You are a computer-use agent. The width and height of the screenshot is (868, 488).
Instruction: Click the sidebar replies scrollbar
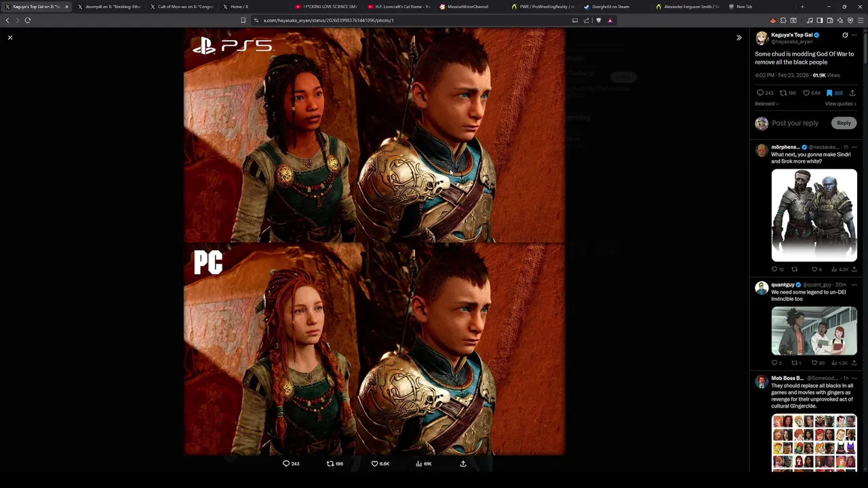pyautogui.click(x=865, y=47)
